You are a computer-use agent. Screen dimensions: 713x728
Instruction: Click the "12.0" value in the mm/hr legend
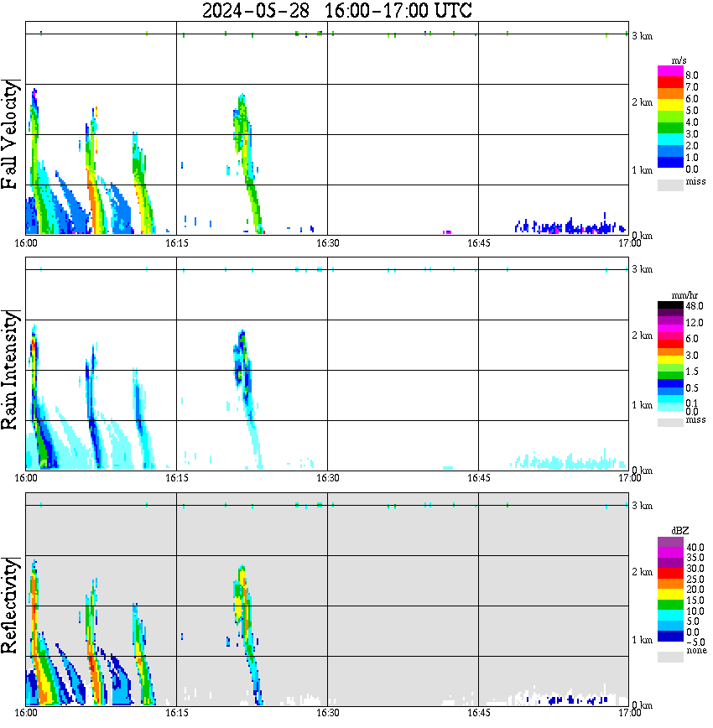point(694,323)
